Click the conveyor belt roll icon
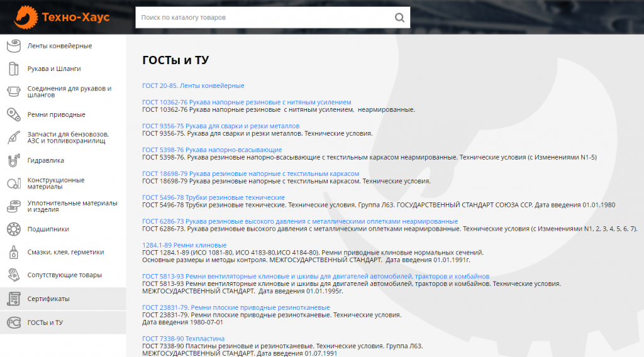 14,45
